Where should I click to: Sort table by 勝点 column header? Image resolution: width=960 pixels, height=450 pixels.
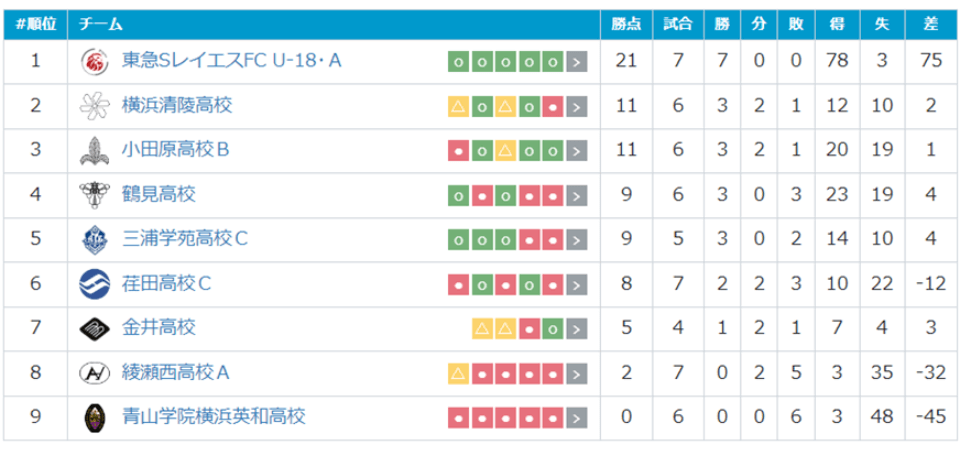tap(626, 23)
